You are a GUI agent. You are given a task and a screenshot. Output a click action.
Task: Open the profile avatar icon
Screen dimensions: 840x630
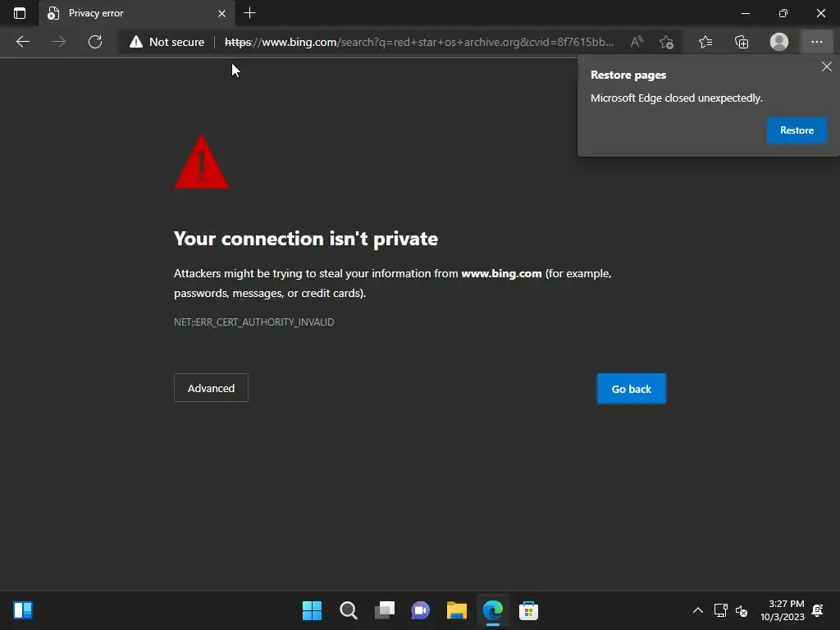(779, 42)
